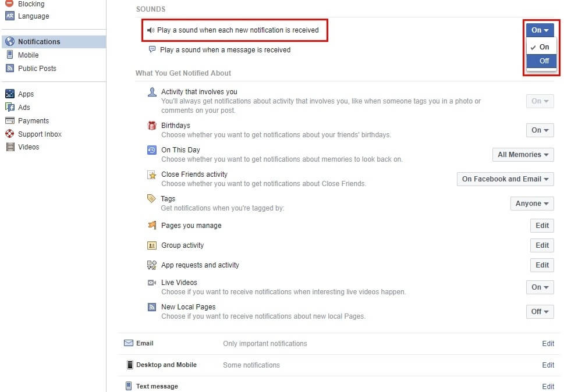This screenshot has height=392, width=564.
Task: Select Notifications in the sidebar
Action: click(54, 42)
